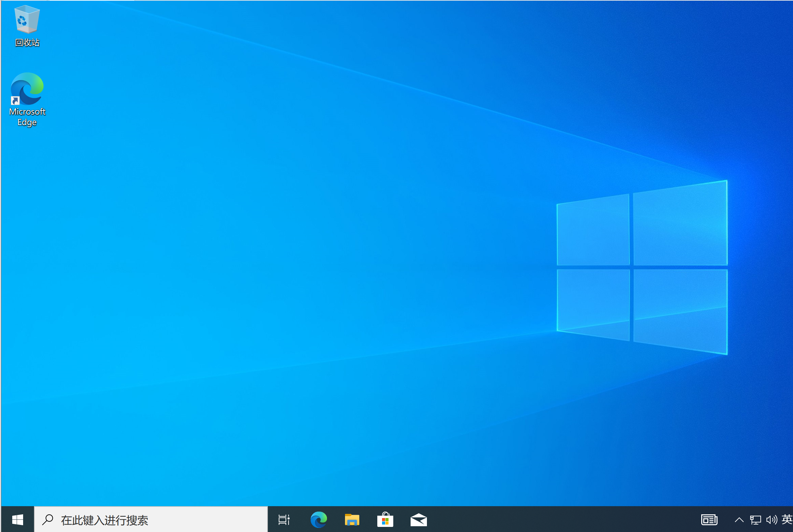The height and width of the screenshot is (532, 793).
Task: Open the Windows Start menu
Action: (x=17, y=519)
